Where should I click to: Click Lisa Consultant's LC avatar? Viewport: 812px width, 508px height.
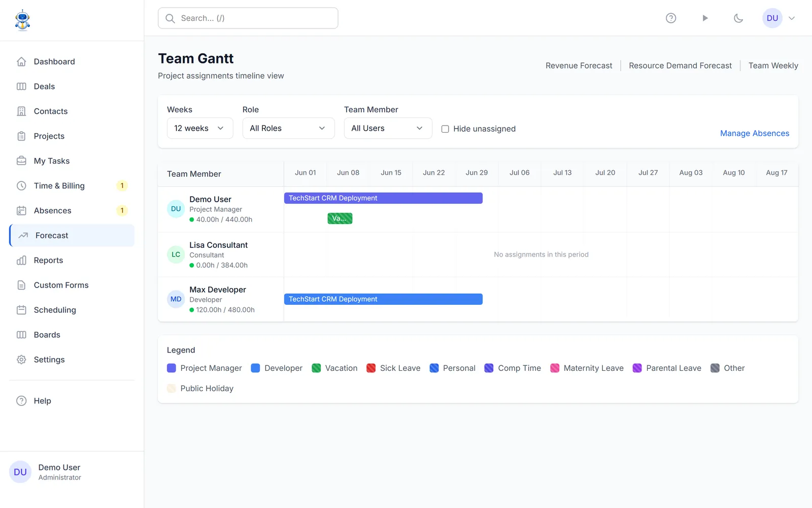click(176, 255)
